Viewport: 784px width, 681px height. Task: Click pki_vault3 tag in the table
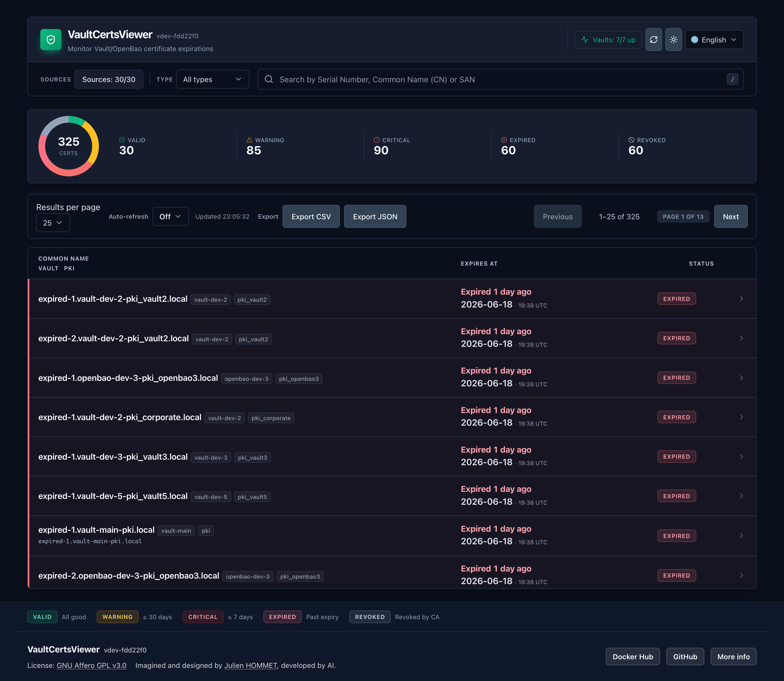coord(252,458)
